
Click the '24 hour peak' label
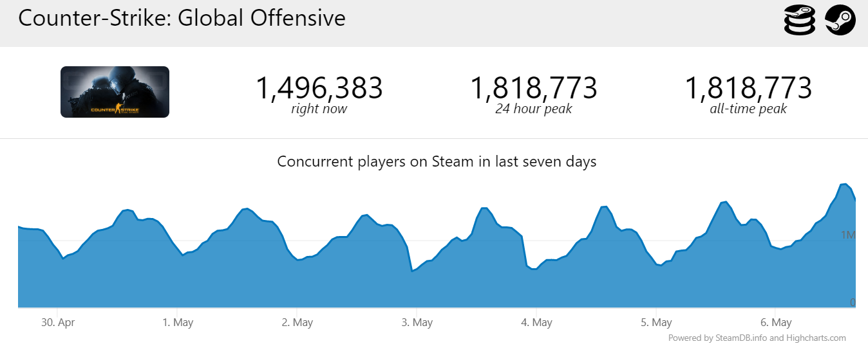point(533,109)
